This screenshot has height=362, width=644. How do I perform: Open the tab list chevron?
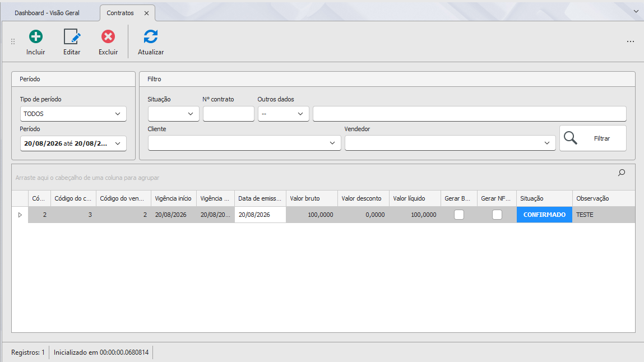tap(636, 12)
